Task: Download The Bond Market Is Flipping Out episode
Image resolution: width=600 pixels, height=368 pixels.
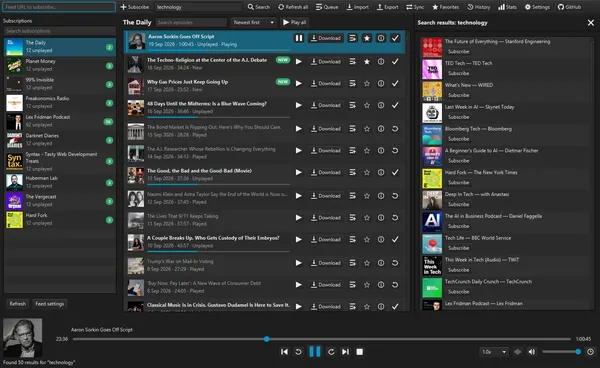Action: click(325, 129)
